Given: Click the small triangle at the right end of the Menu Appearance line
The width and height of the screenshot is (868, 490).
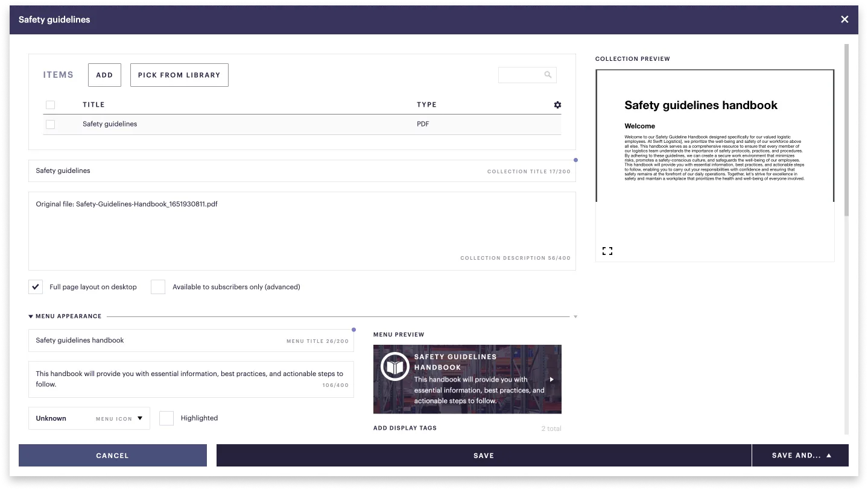Looking at the screenshot, I should tap(575, 316).
